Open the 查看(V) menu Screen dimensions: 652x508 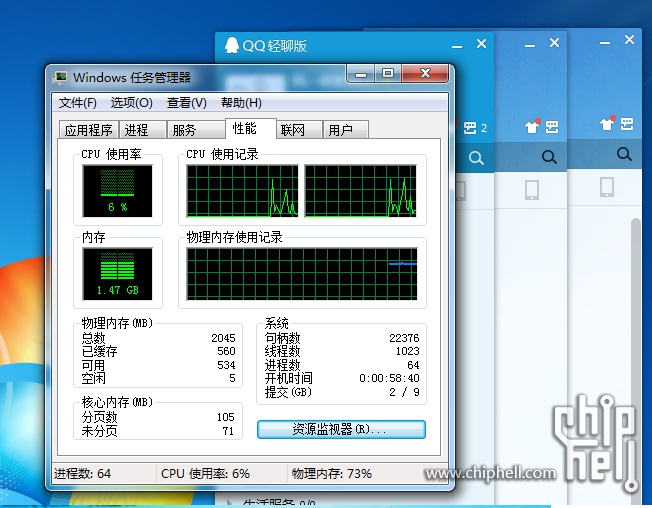[187, 103]
